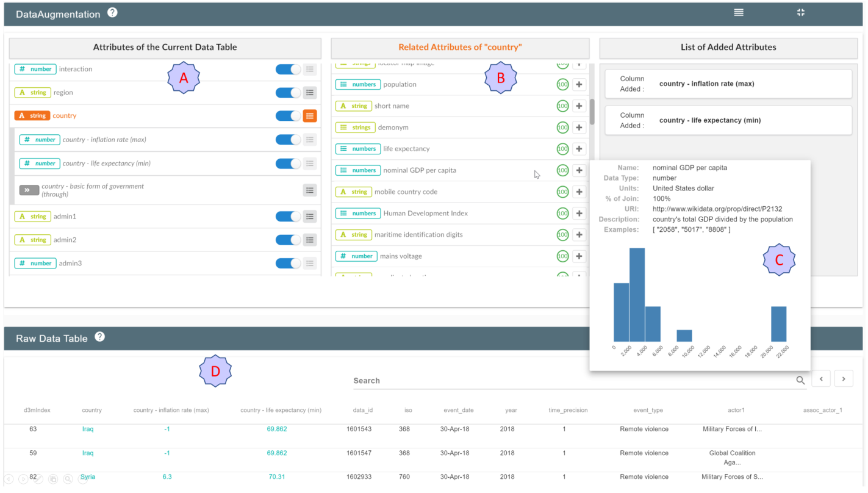This screenshot has width=868, height=493.
Task: Click the help icon beside DataAugmentation title
Action: 112,12
